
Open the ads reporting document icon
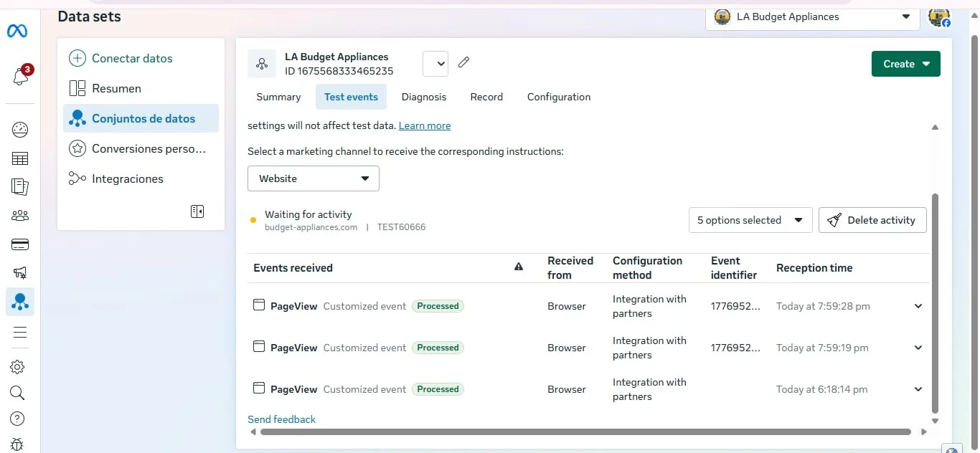click(x=20, y=186)
